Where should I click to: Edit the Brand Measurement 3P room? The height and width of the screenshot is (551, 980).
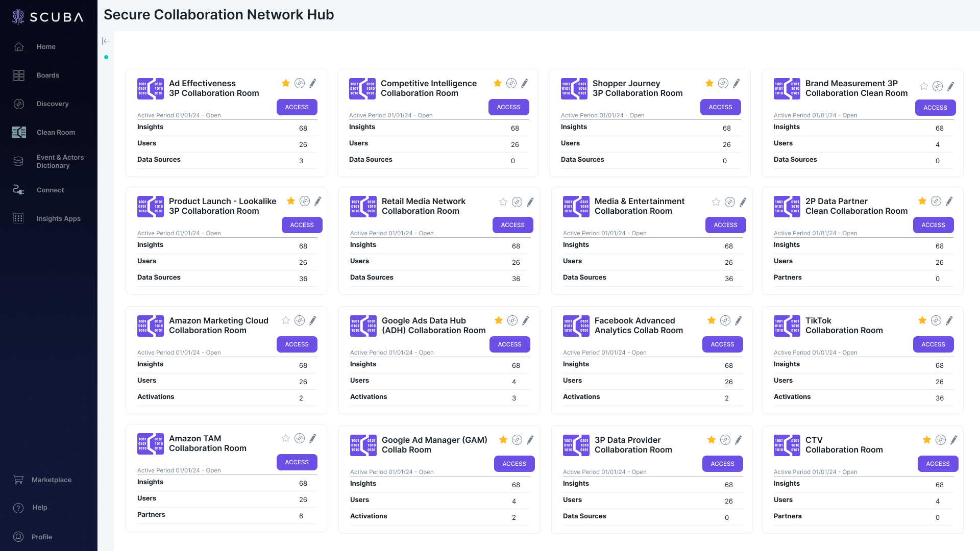[x=951, y=86]
